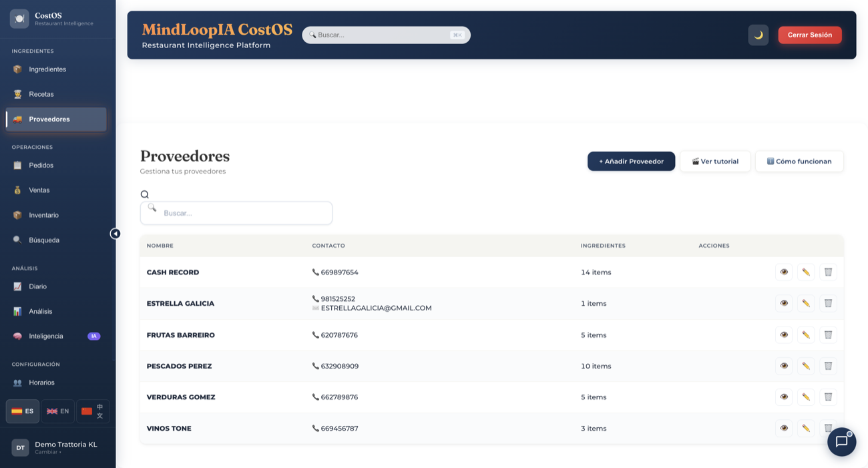Viewport: 868px width, 468px height.
Task: Delete ESTRELLA GALICIA with the trash icon
Action: pyautogui.click(x=828, y=303)
